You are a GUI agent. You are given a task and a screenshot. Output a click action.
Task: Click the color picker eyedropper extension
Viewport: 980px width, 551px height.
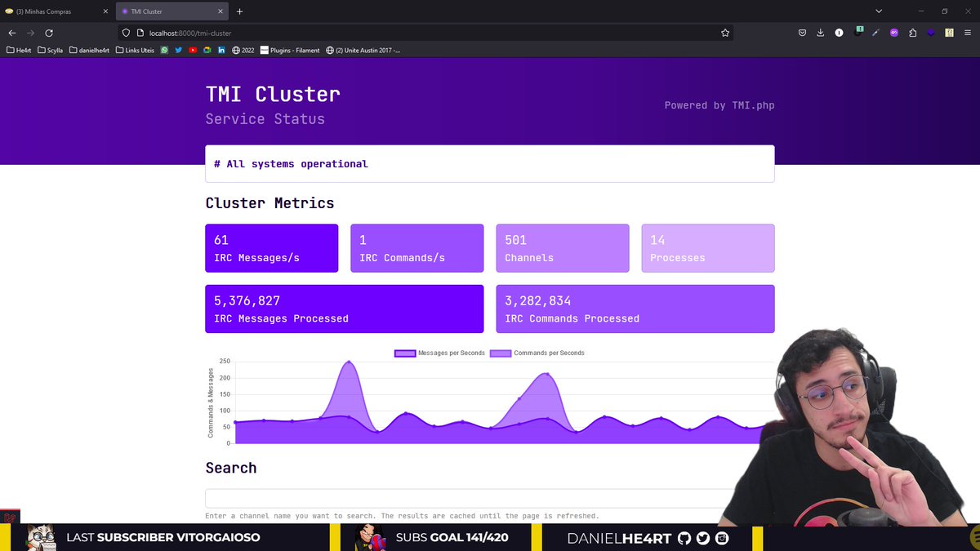[875, 33]
